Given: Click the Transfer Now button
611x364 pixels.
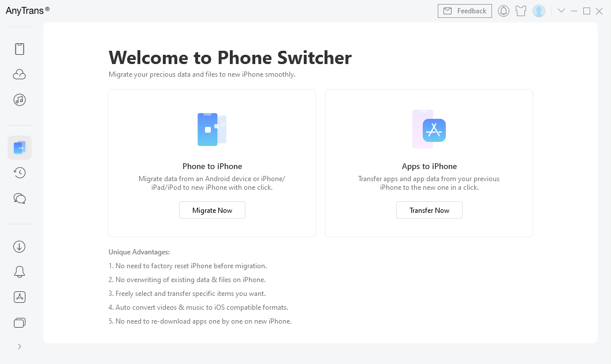Looking at the screenshot, I should pyautogui.click(x=429, y=211).
